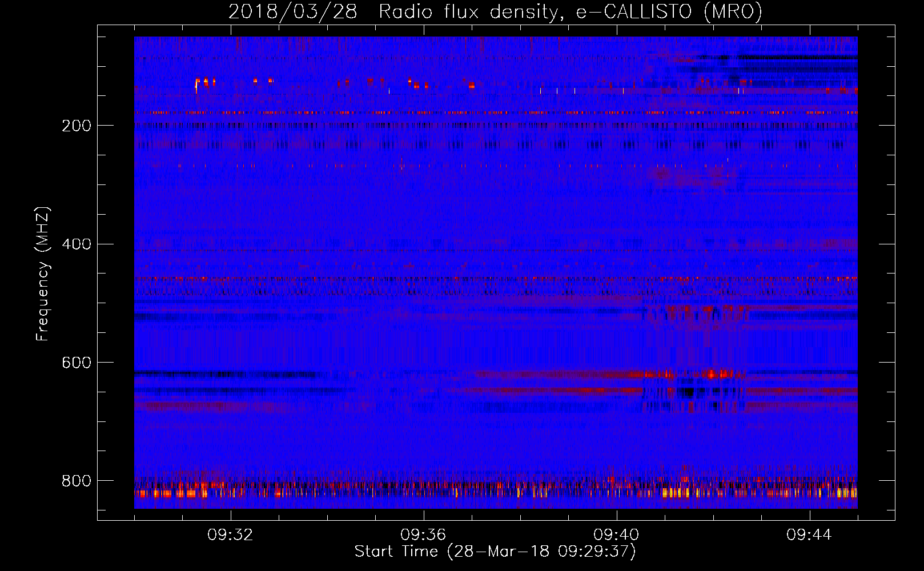
Task: Click the 200 frequency tick label
Action: (x=77, y=126)
